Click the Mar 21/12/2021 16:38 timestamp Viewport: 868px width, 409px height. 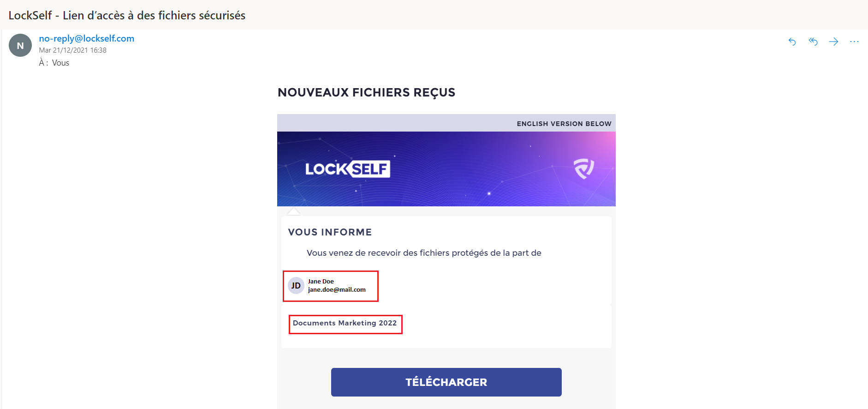point(72,50)
